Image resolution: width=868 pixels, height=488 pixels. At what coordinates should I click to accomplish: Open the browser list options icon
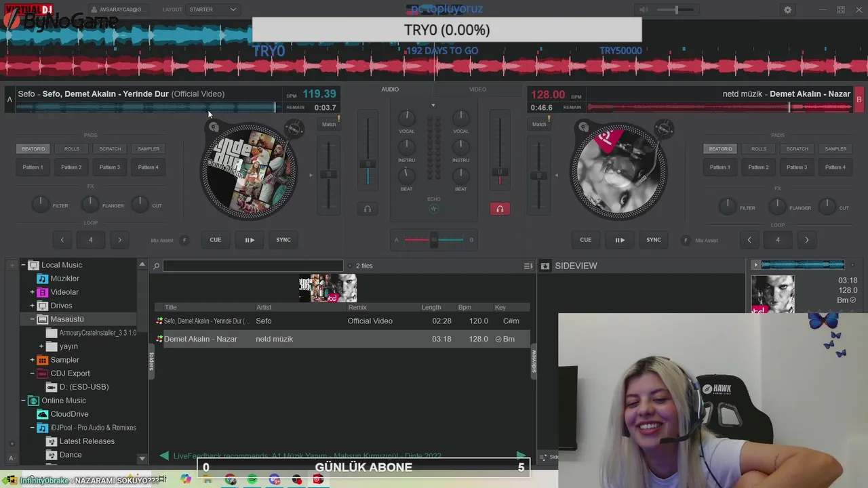click(x=528, y=266)
